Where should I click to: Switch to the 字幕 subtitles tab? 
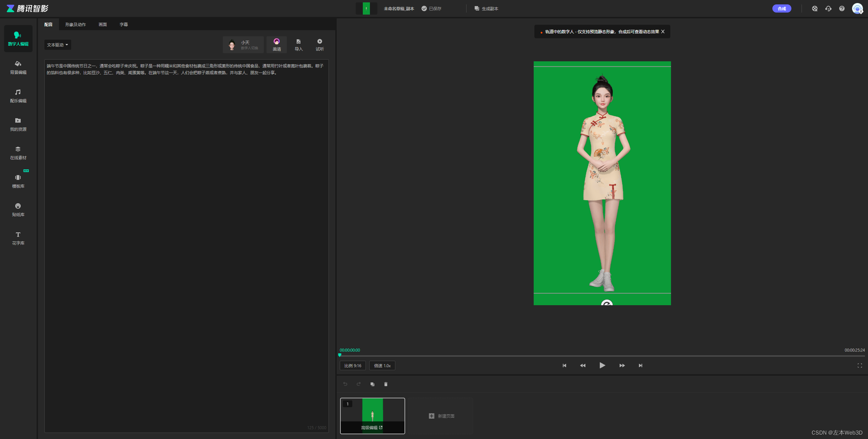point(123,24)
